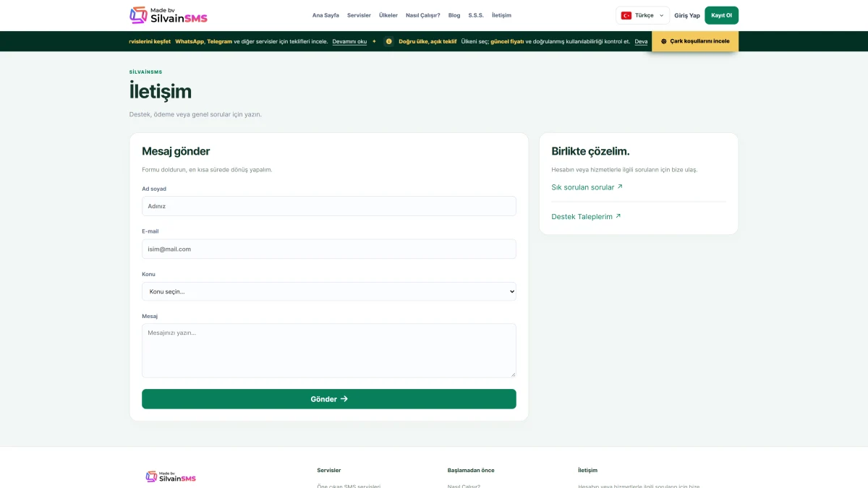The height and width of the screenshot is (488, 868).
Task: Open the "Sık sorulan sorular" link
Action: coord(587,187)
